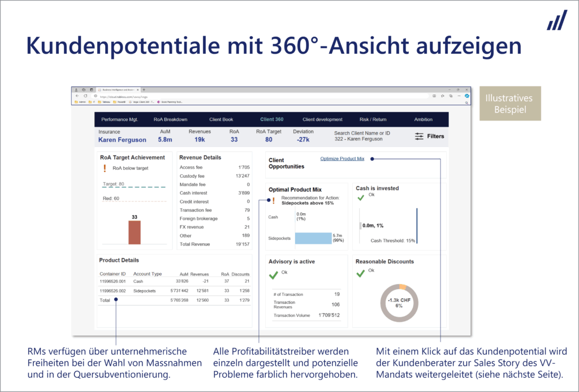Click the Optimal Product Mix warning exclamation icon
The image size is (579, 392).
273,200
